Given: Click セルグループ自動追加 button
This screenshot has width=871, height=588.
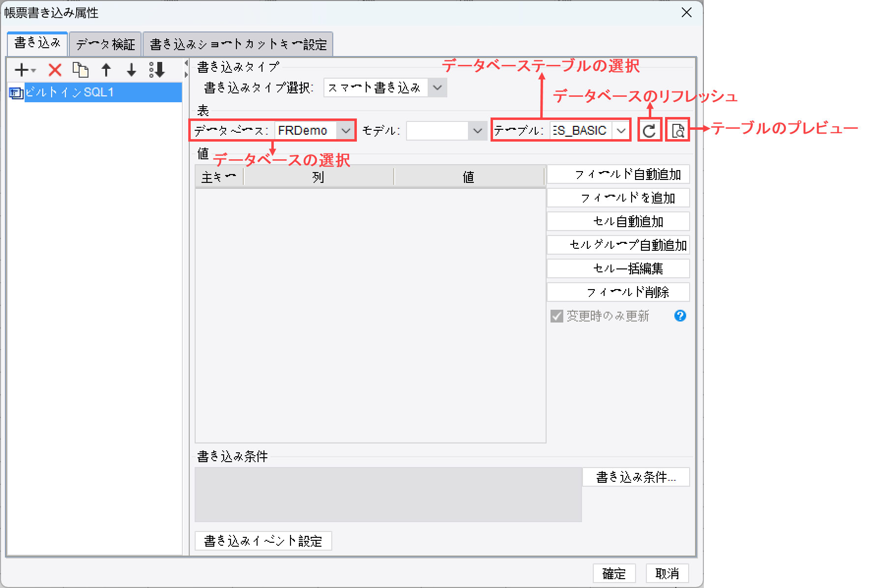Looking at the screenshot, I should (618, 245).
